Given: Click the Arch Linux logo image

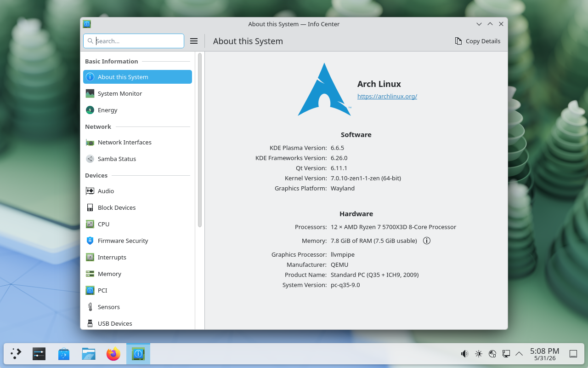Looking at the screenshot, I should point(324,89).
